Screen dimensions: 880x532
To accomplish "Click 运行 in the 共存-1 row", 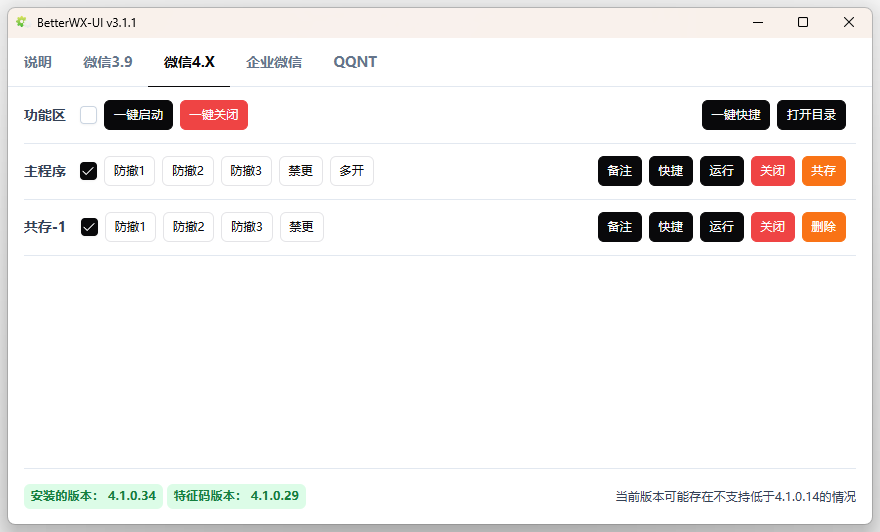I will 722,227.
